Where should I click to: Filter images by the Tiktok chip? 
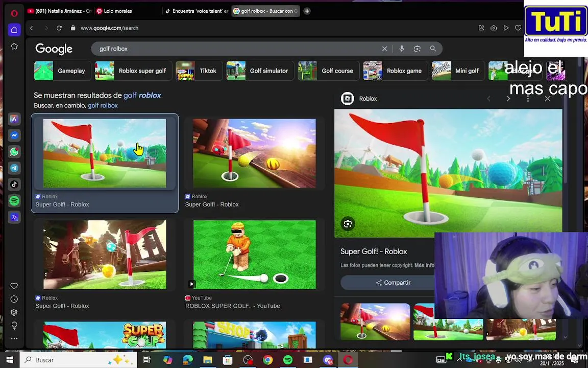click(199, 71)
